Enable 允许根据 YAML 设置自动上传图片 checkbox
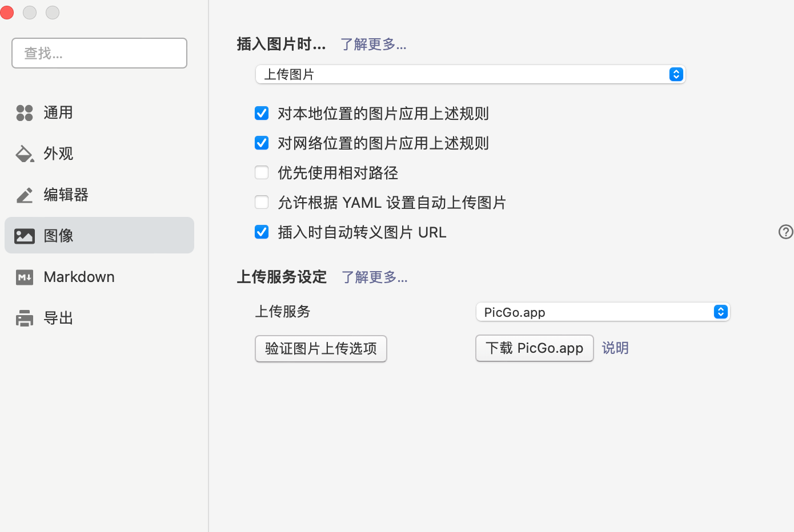The height and width of the screenshot is (532, 794). 262,203
